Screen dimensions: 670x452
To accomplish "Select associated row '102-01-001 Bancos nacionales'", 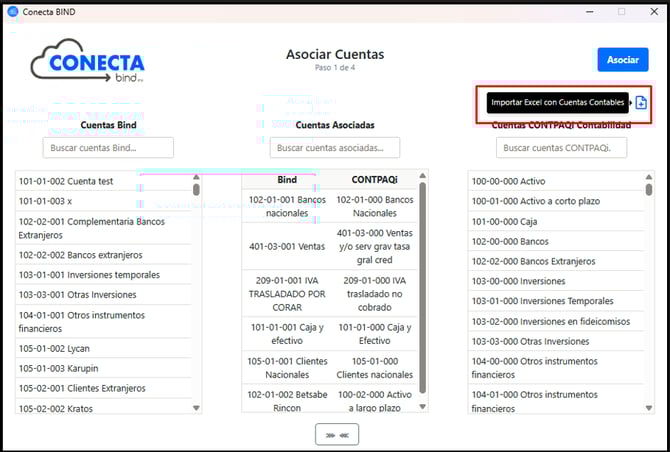I will [329, 206].
